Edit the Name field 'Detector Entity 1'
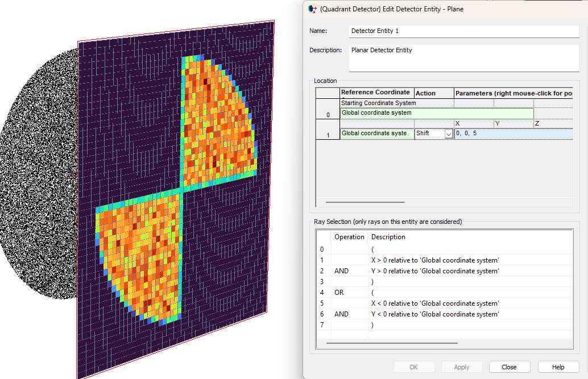 coord(464,31)
